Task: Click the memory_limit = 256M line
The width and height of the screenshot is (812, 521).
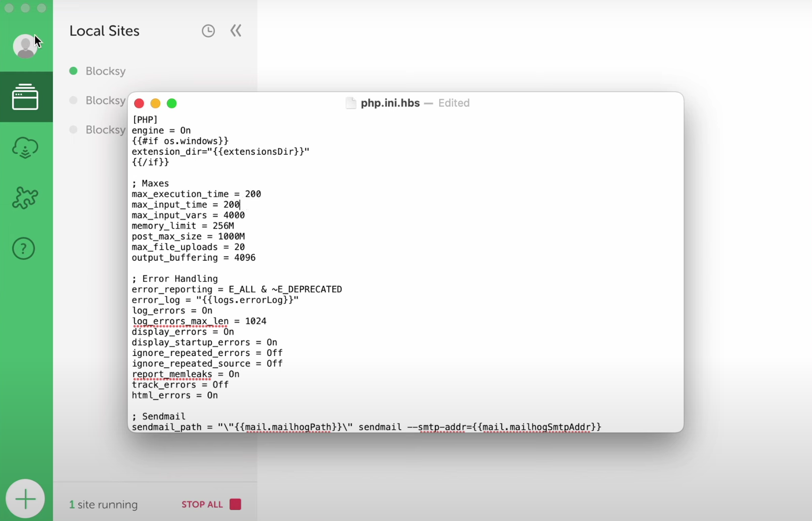Action: (183, 226)
